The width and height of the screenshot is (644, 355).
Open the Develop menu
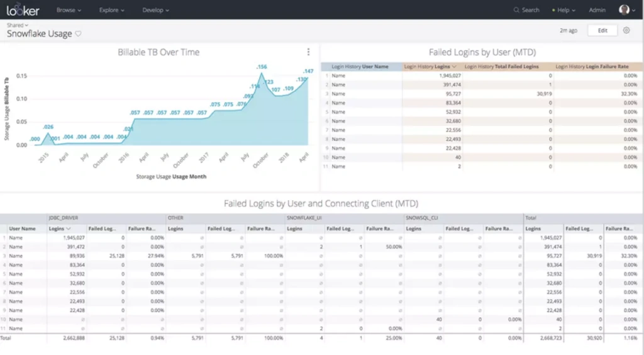[x=157, y=10]
